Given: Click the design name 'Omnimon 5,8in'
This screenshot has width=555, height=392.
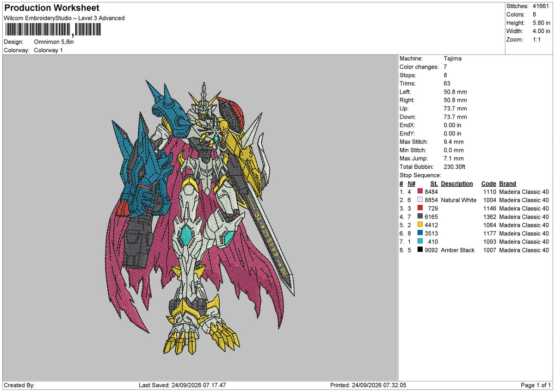Looking at the screenshot, I should click(54, 42).
